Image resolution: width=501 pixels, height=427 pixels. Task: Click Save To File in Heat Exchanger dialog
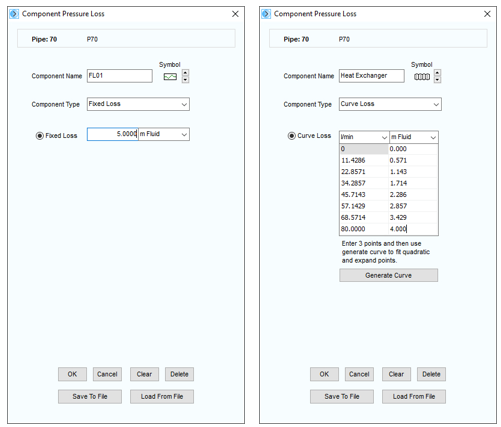coord(342,396)
